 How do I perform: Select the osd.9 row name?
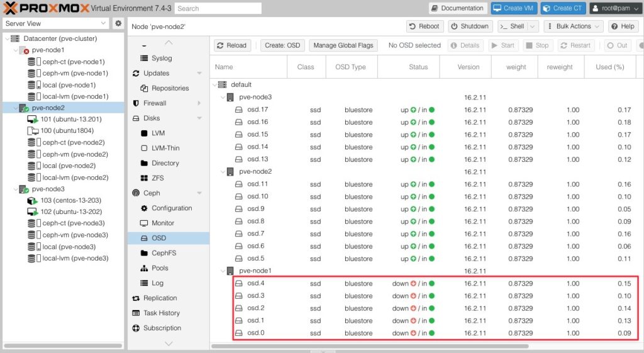pyautogui.click(x=255, y=209)
